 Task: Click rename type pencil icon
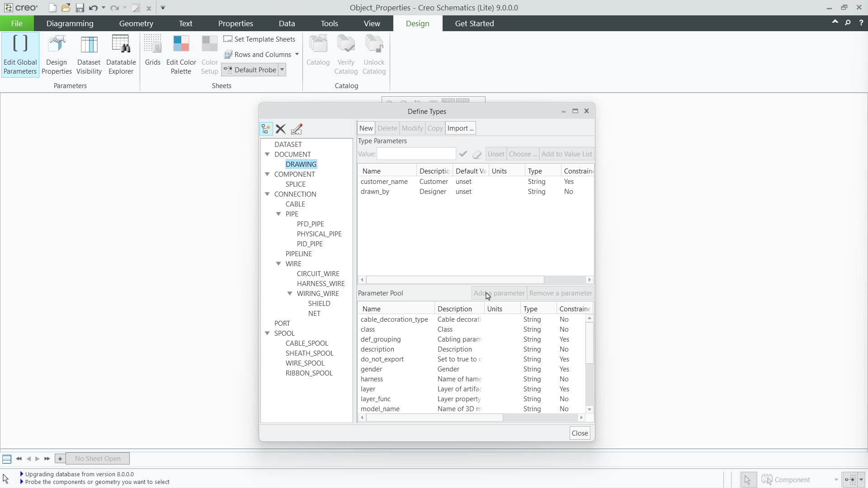click(297, 129)
